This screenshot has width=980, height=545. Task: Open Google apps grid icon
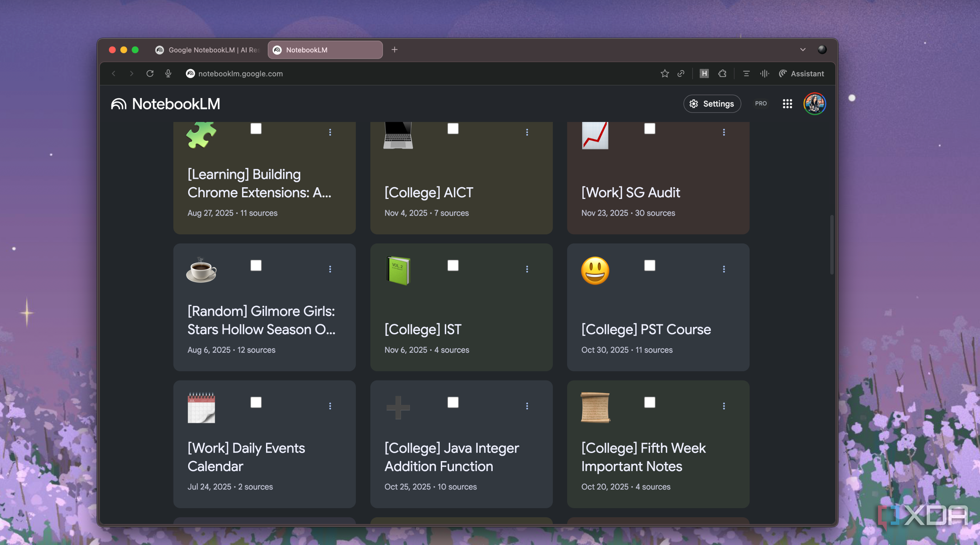(787, 104)
